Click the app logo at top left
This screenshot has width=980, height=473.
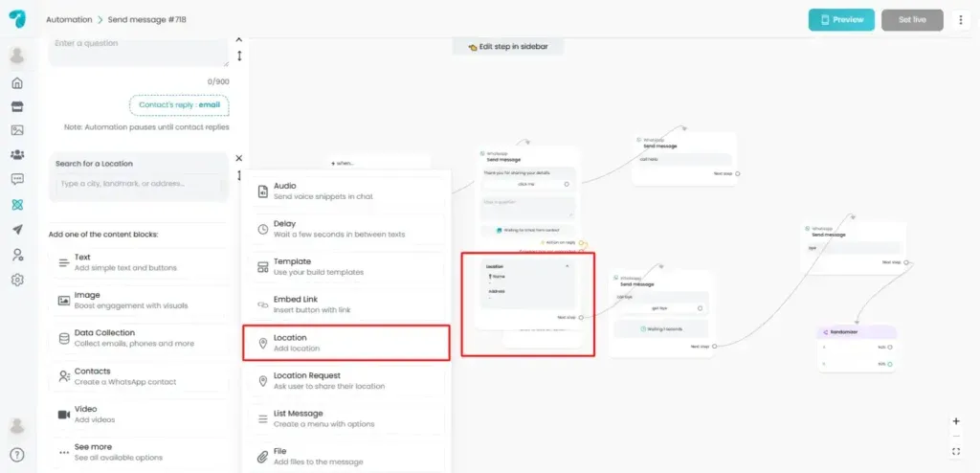tap(17, 19)
